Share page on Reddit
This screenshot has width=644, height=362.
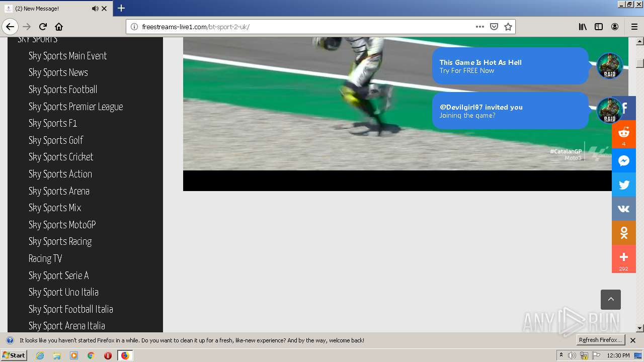(x=624, y=134)
